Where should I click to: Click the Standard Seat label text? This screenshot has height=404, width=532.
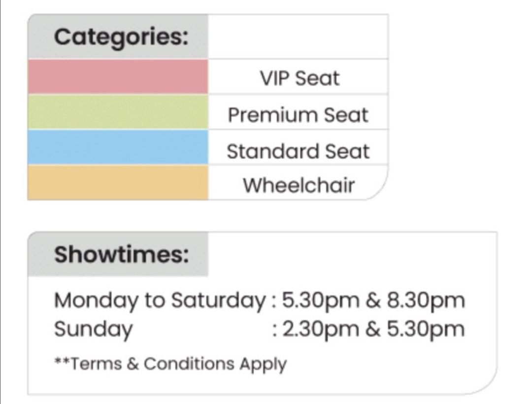298,151
